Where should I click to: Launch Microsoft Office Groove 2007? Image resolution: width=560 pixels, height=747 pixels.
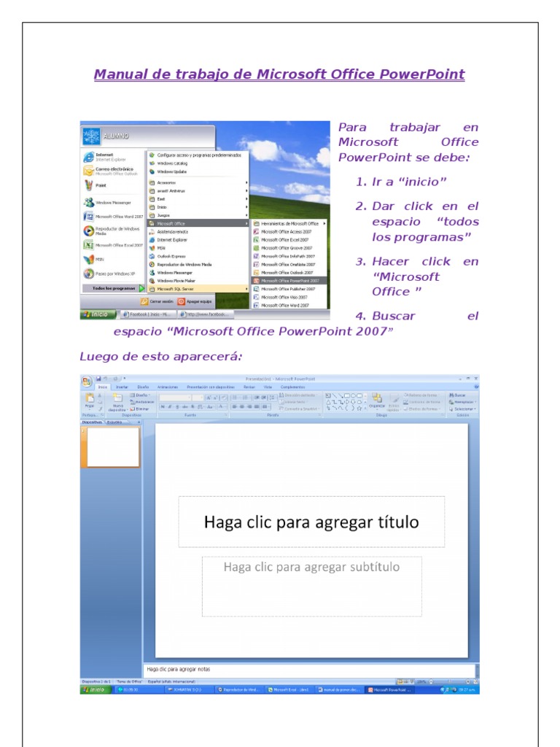[x=289, y=248]
